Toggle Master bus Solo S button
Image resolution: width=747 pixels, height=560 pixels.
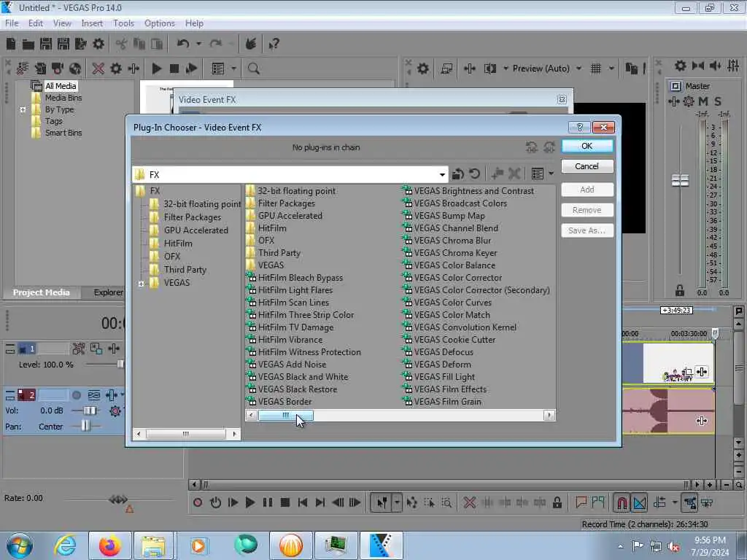point(718,101)
